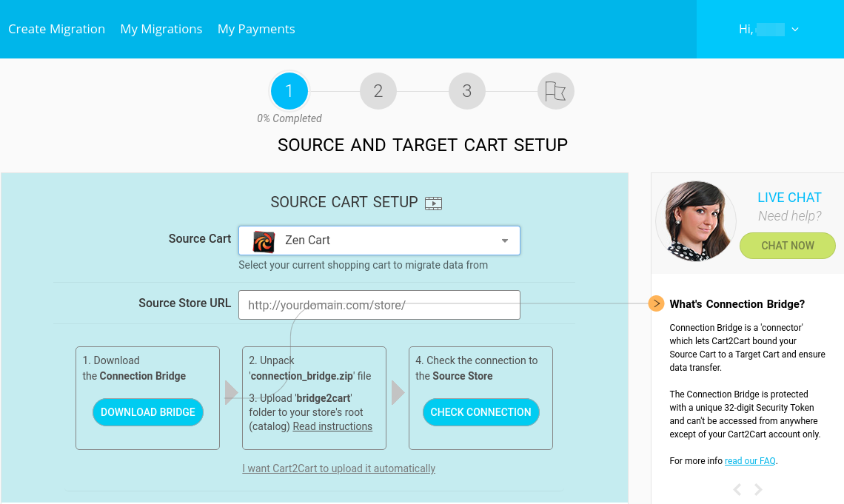Viewport: 844px width, 504px height.
Task: Click I want Cart2Cart to upload it automatically
Action: tap(338, 468)
